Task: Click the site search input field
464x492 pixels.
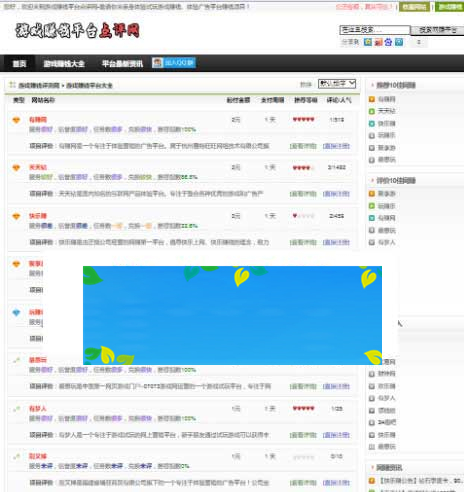Action: 375,30
